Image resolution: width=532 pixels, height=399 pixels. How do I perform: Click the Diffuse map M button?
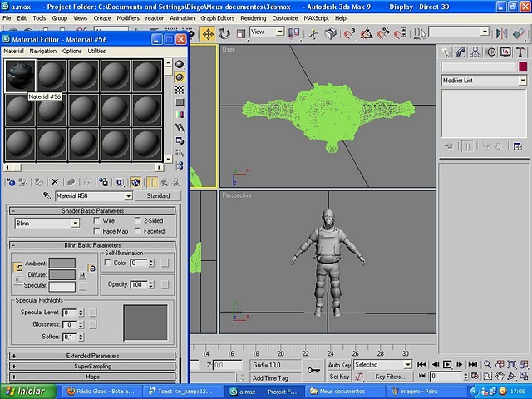point(82,275)
